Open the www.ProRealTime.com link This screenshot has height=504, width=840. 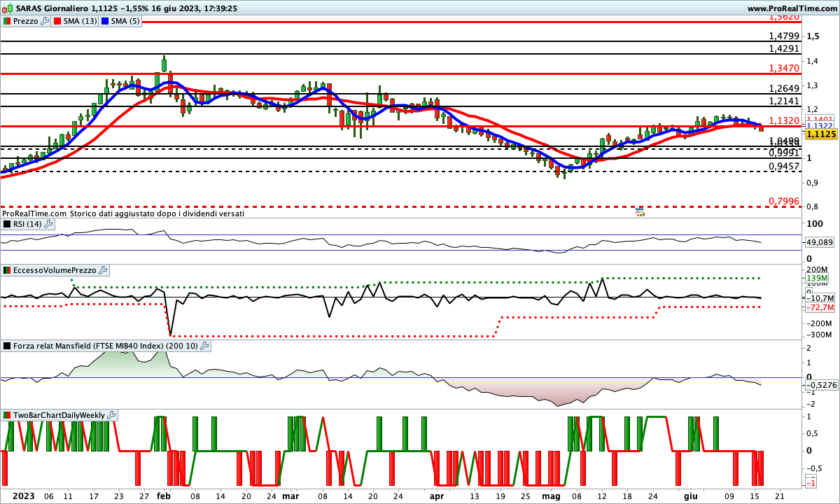[x=792, y=8]
